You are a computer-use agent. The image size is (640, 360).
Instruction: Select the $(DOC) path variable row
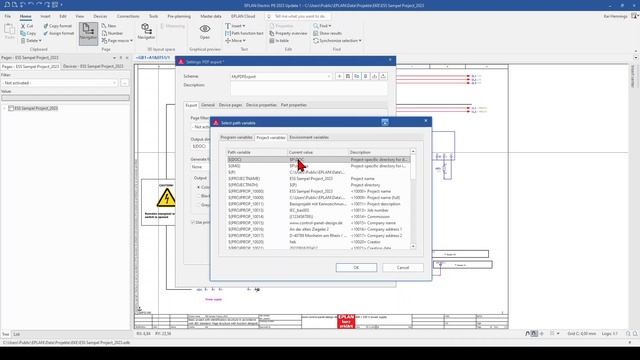pyautogui.click(x=318, y=160)
